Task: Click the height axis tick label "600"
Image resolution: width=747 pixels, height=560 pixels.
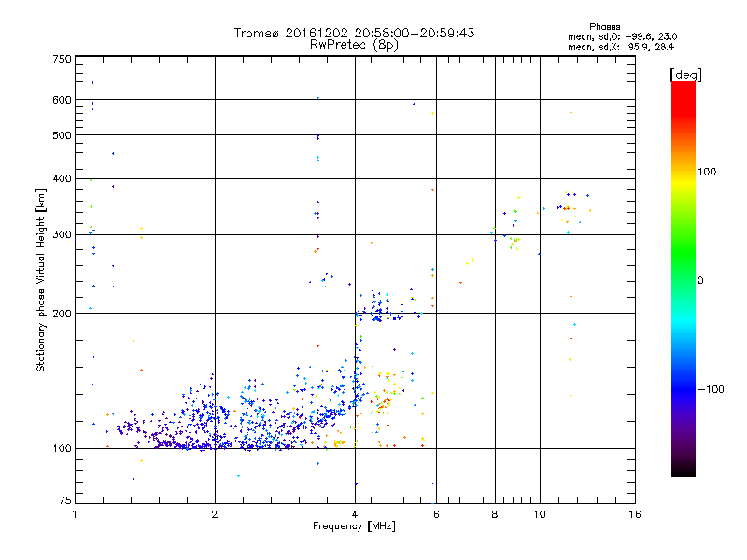Action: point(62,100)
